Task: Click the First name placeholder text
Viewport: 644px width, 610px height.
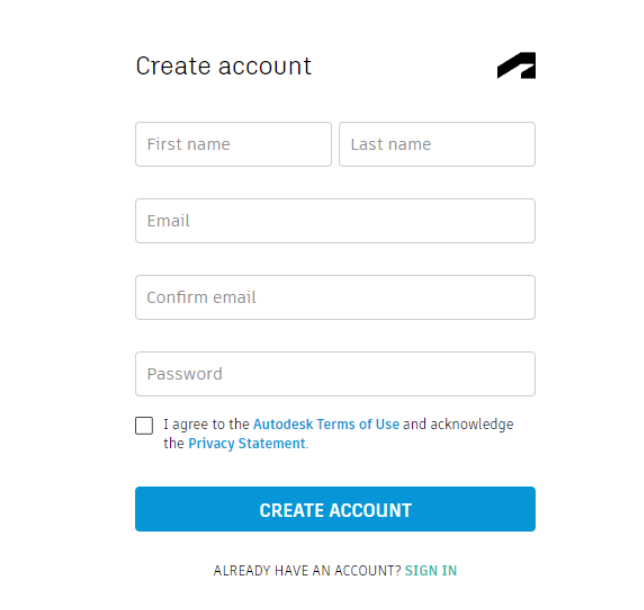Action: pyautogui.click(x=189, y=144)
